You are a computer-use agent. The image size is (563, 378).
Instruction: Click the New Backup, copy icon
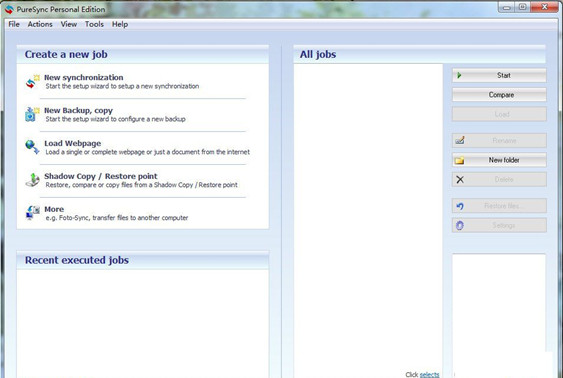coord(32,114)
